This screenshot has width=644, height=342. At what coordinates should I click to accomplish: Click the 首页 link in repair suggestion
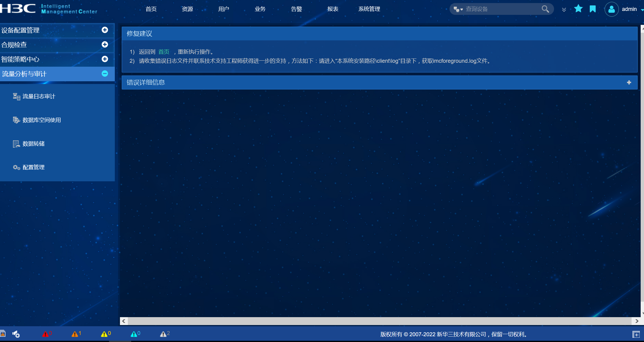coord(164,52)
